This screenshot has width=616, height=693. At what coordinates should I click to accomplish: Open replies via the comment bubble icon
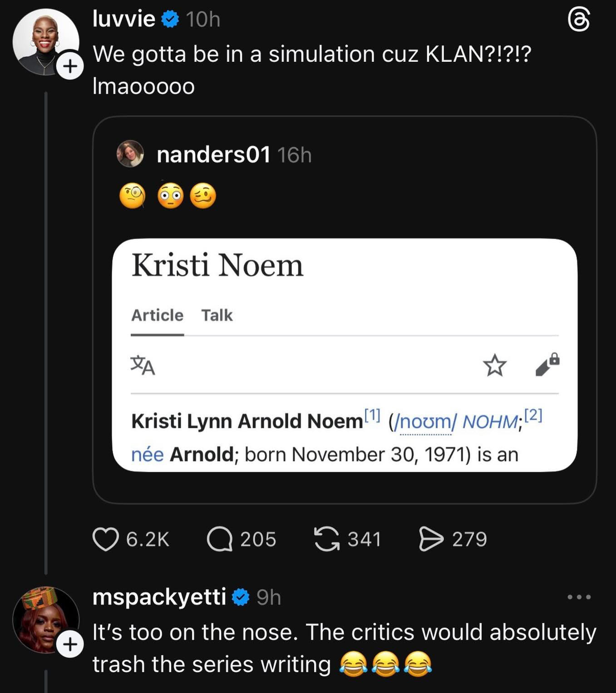(x=220, y=540)
